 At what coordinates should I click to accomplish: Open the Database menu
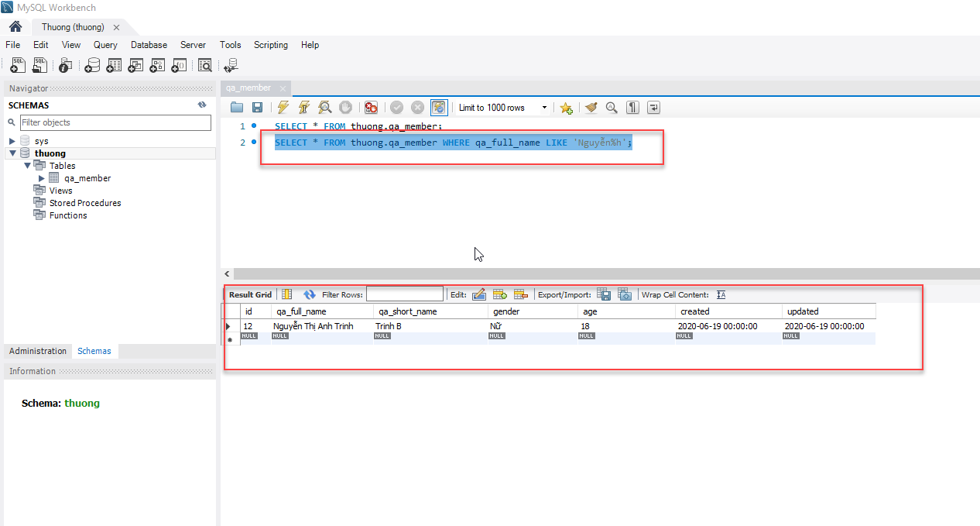(149, 45)
